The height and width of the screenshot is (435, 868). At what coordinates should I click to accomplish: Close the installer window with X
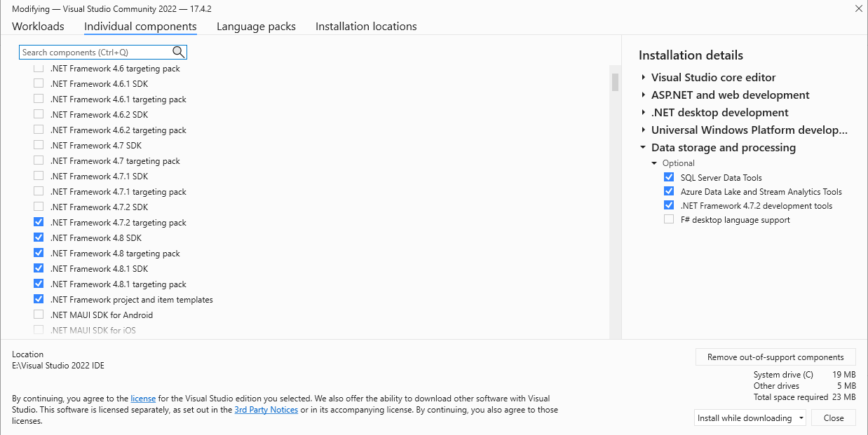point(858,8)
